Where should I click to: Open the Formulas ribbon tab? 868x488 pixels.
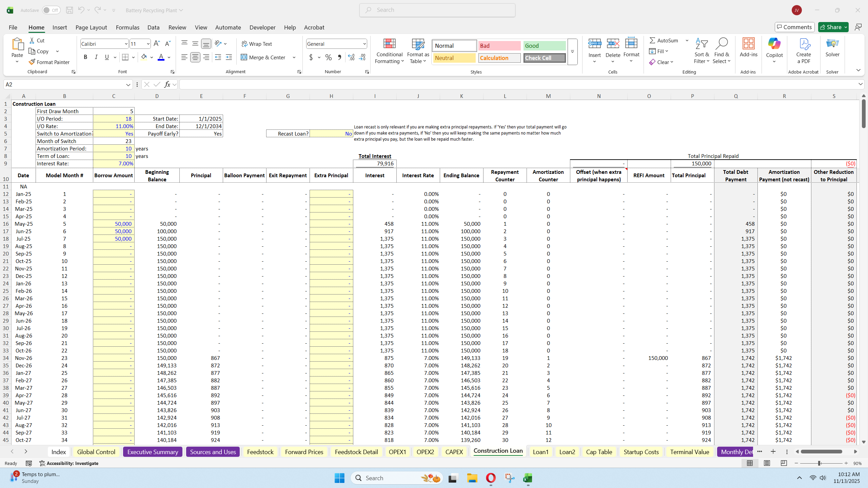pos(127,27)
